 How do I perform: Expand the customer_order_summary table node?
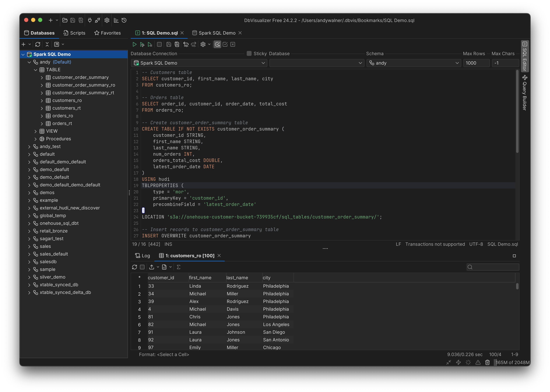tap(42, 78)
